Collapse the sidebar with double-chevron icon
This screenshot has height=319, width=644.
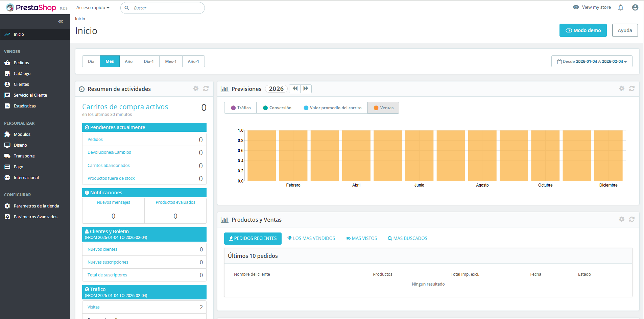(x=61, y=22)
